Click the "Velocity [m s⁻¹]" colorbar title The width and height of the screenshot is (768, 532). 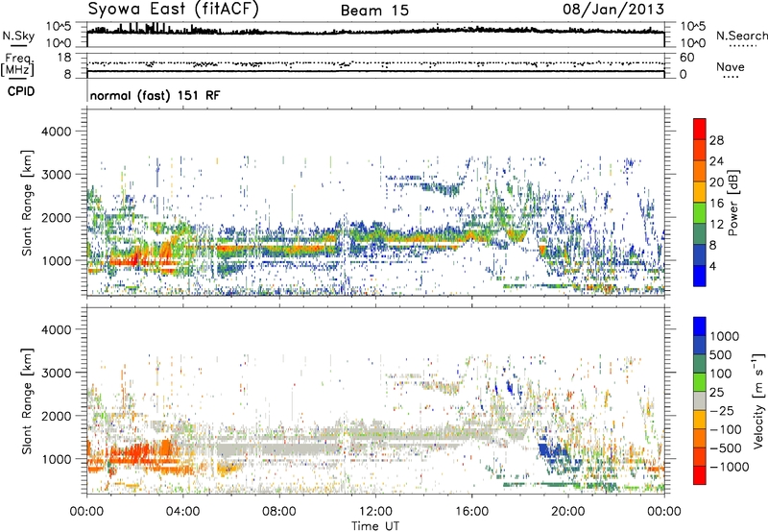758,400
